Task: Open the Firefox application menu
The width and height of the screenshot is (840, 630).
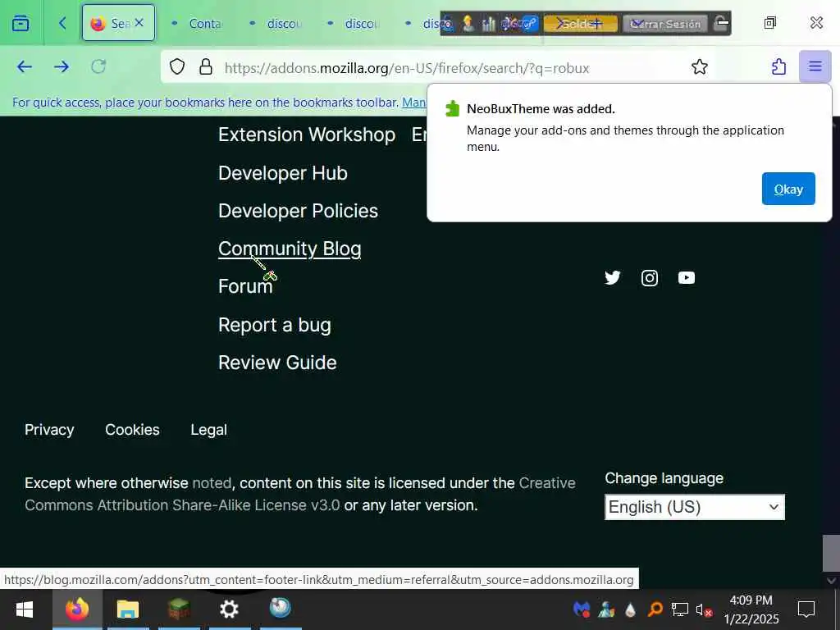Action: (815, 66)
